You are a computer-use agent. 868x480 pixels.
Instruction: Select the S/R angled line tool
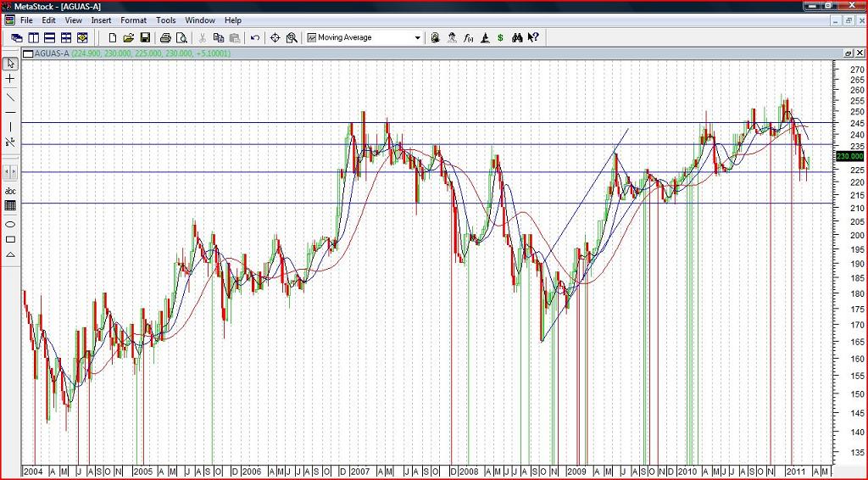pyautogui.click(x=10, y=142)
